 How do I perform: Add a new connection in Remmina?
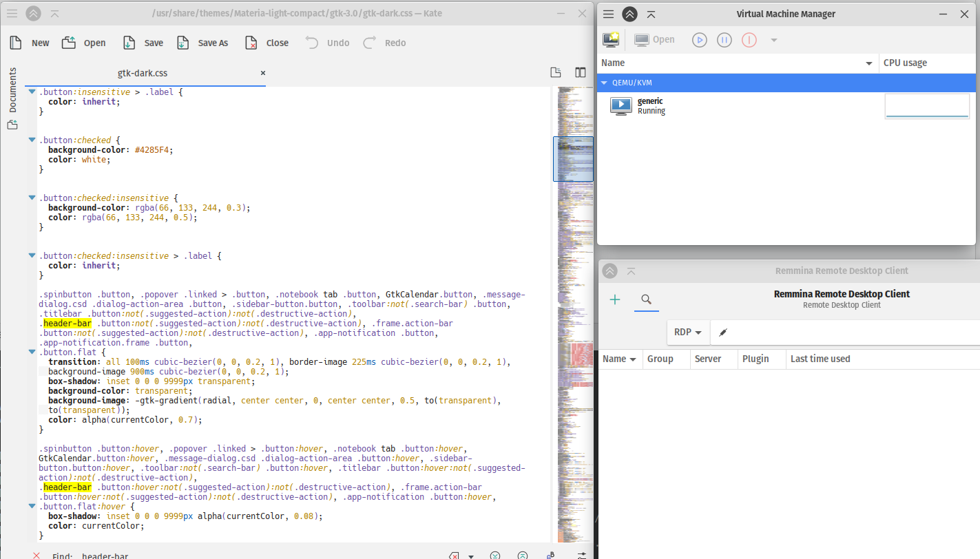pyautogui.click(x=614, y=299)
